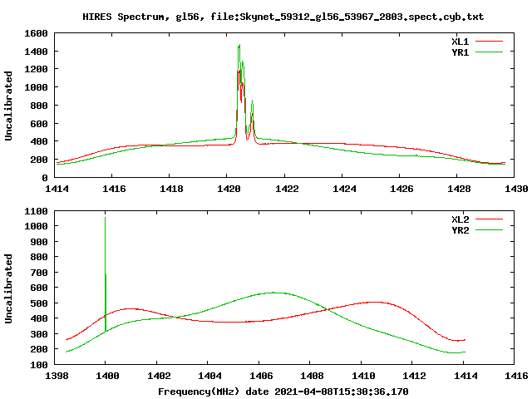Click the upper plot's Uncalibrated axis label
The image size is (532, 399).
(8, 106)
